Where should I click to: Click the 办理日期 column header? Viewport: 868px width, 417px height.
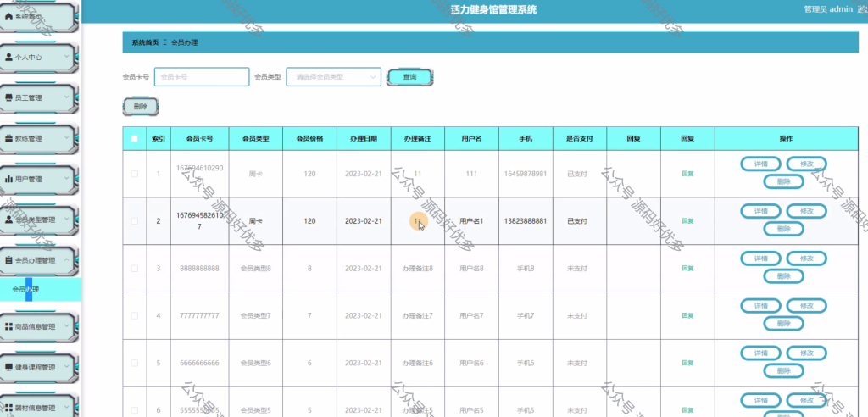(364, 138)
